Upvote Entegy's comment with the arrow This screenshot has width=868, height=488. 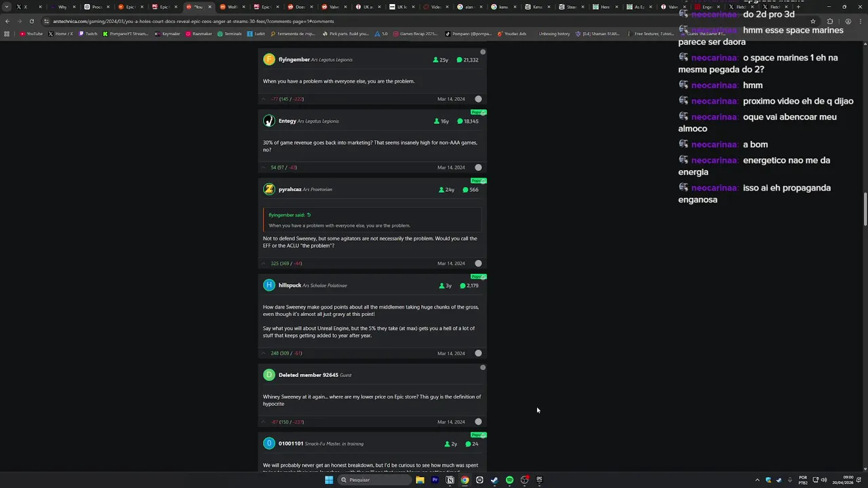point(264,167)
